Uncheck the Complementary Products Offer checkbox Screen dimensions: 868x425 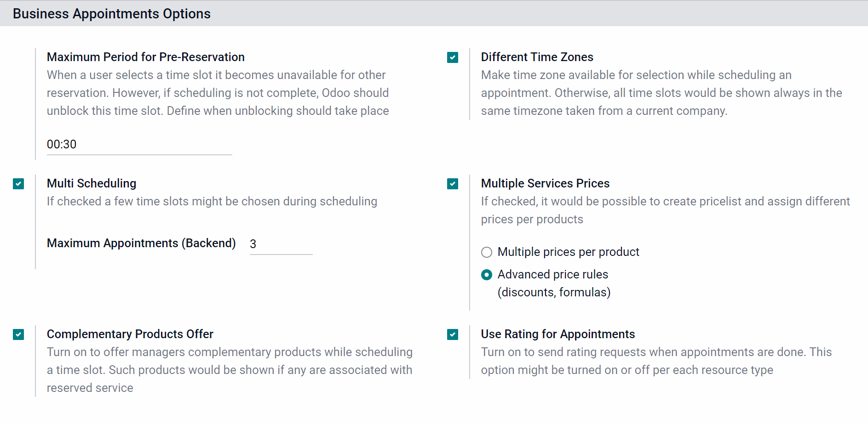tap(18, 334)
